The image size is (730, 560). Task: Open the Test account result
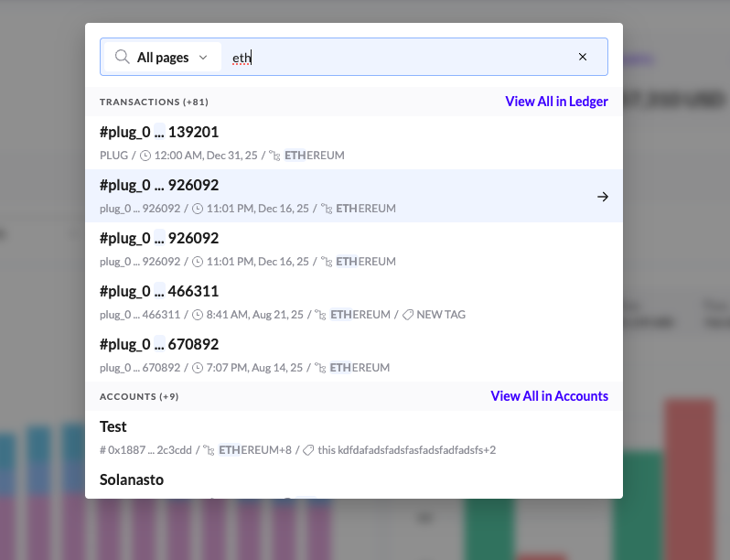[x=113, y=426]
